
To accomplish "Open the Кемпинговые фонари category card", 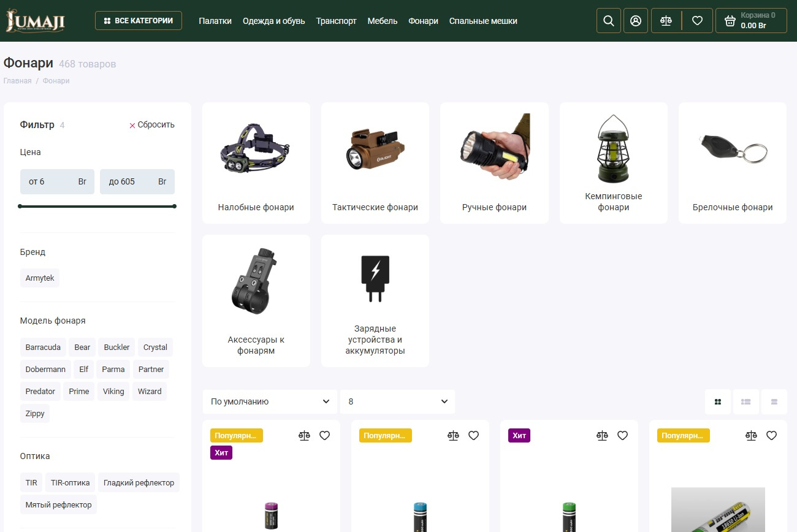I will (614, 163).
